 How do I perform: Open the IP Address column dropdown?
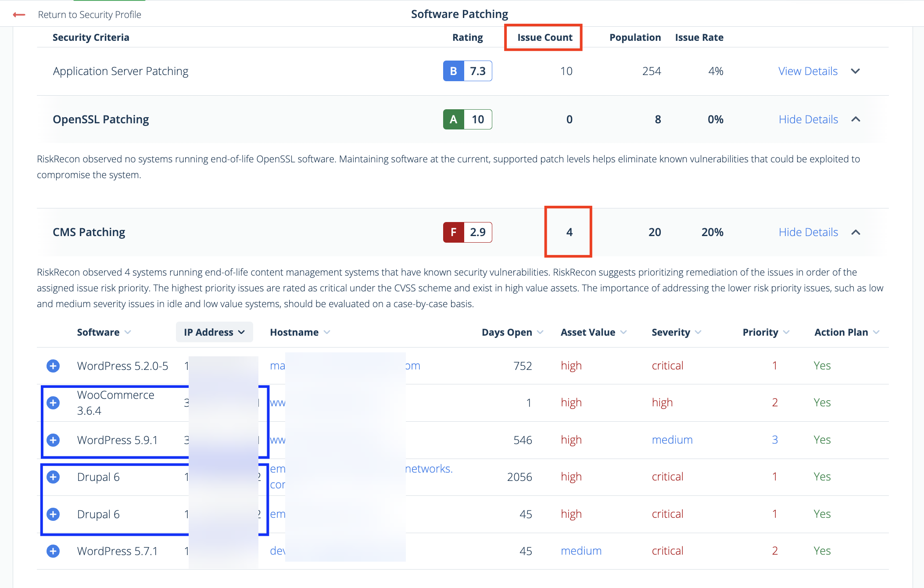tap(214, 332)
